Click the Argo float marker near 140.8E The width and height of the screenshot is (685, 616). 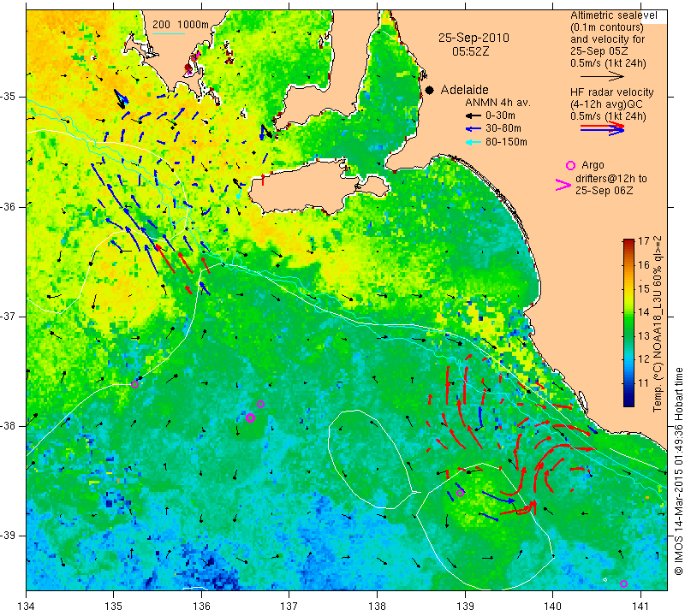point(623,584)
